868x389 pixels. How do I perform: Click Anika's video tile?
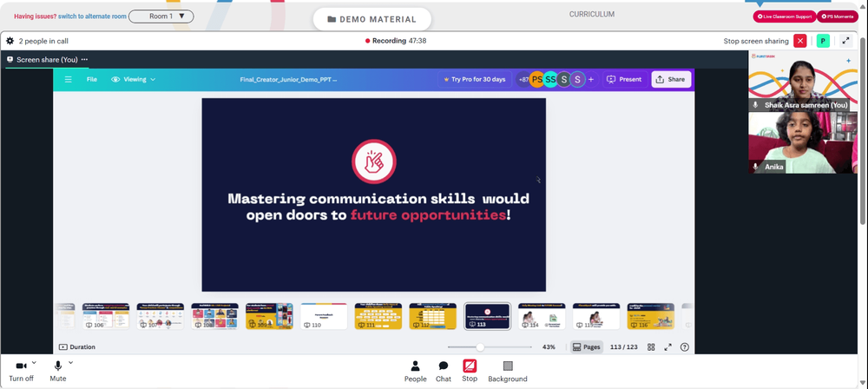(x=803, y=143)
